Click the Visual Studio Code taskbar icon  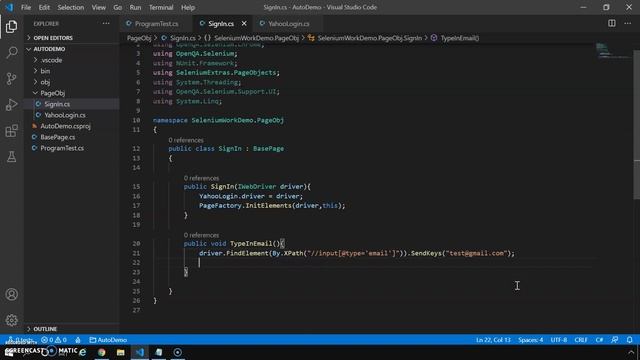click(x=140, y=352)
